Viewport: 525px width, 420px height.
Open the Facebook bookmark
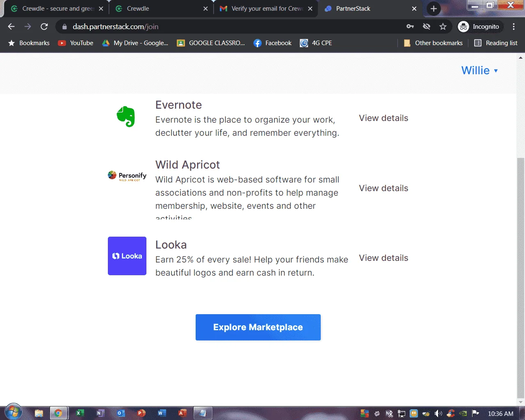pyautogui.click(x=273, y=43)
